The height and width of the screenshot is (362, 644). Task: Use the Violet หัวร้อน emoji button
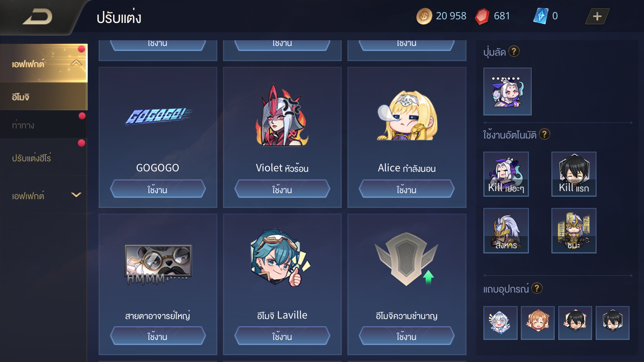click(x=282, y=189)
